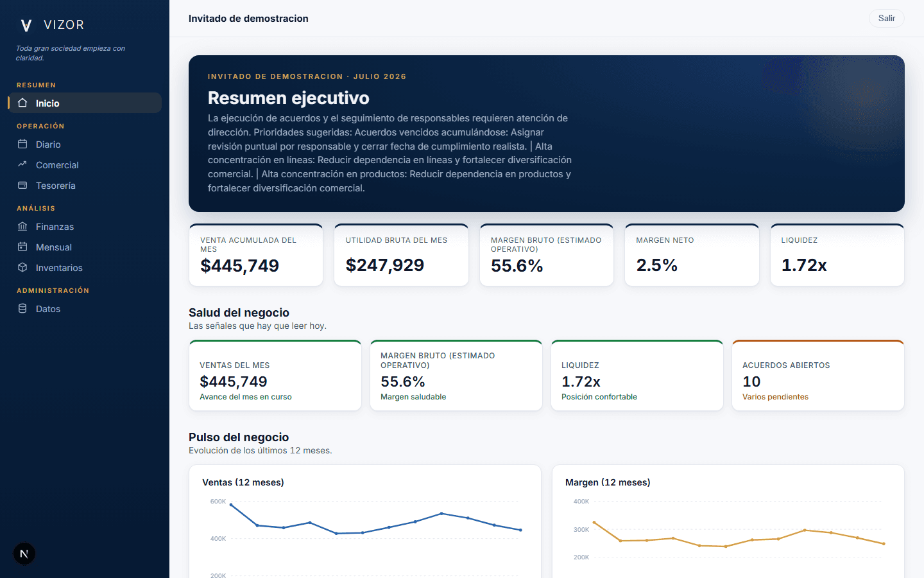Click the trend-line icon beside Comercial

click(22, 164)
